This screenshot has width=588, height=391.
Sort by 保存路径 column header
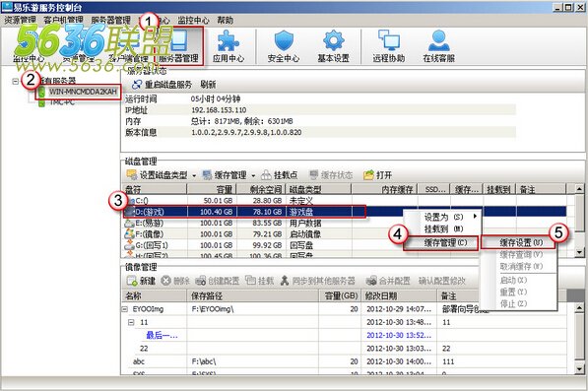tap(253, 295)
